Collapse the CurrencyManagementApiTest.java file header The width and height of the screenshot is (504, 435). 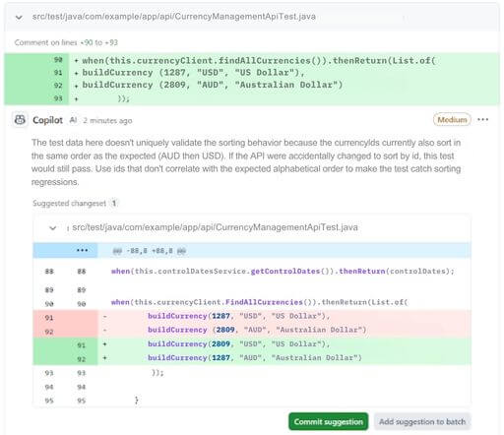point(19,17)
